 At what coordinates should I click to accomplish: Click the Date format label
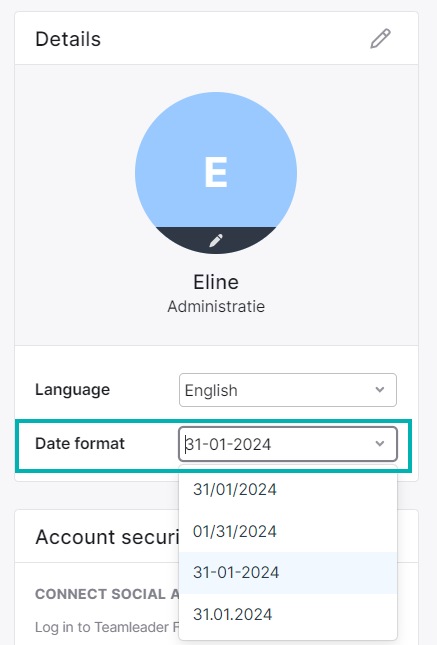click(x=80, y=443)
